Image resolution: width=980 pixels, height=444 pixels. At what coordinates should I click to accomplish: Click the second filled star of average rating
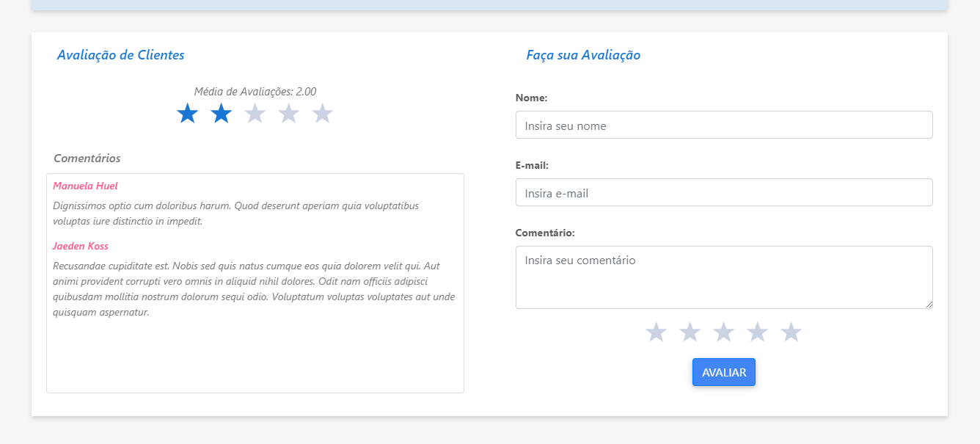point(222,114)
